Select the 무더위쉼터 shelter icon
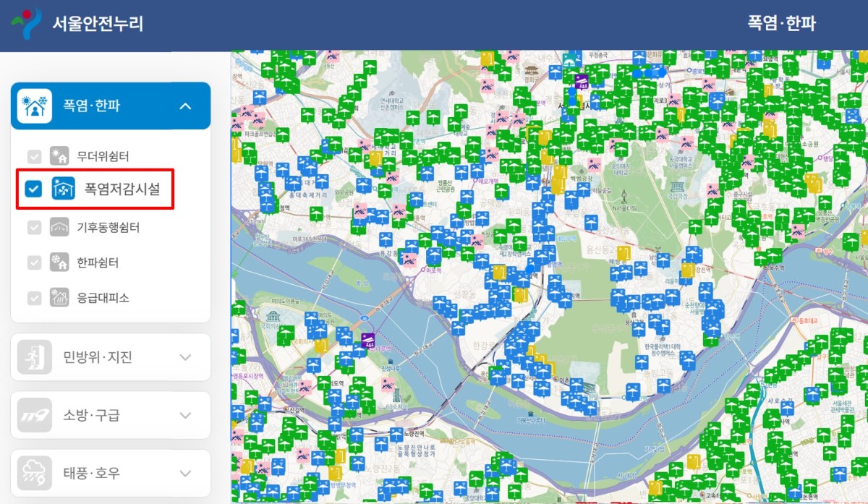Screen dimensions: 868x504 pos(59,155)
